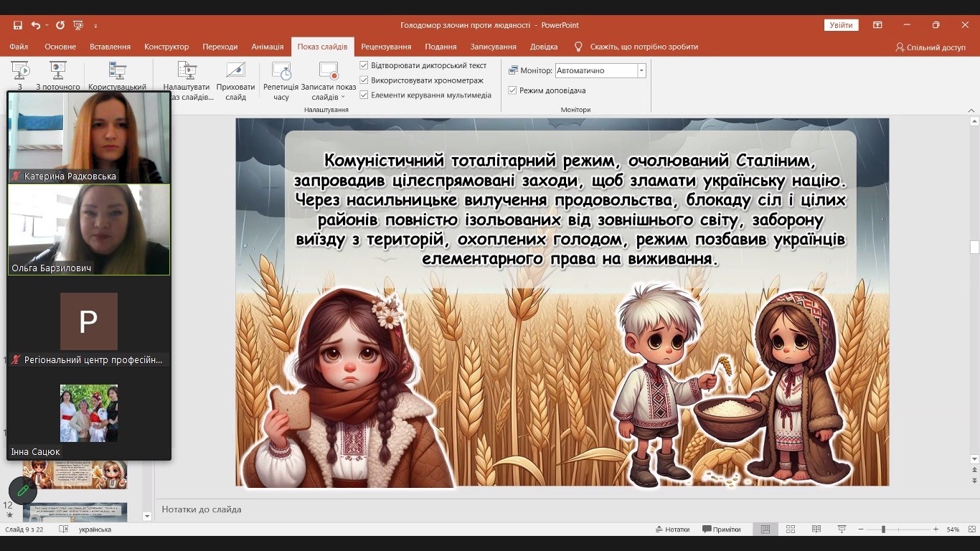Switch to Slide Sorter view
Screen dimensions: 980x551
790,529
